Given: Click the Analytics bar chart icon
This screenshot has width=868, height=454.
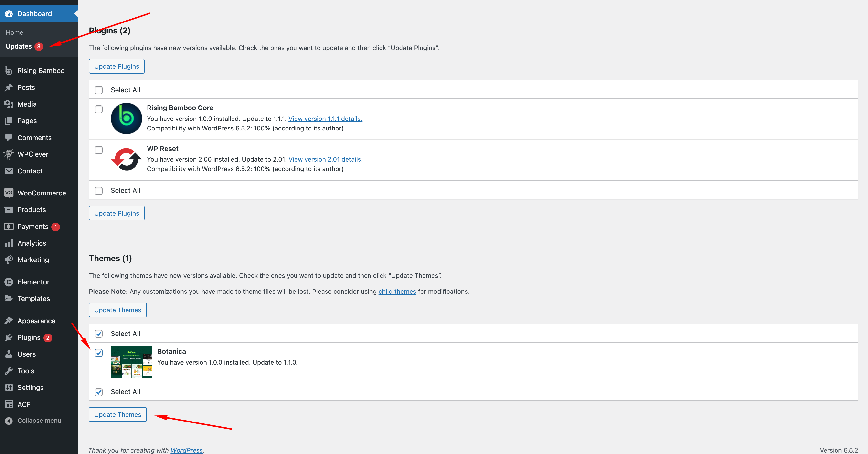Looking at the screenshot, I should (9, 243).
